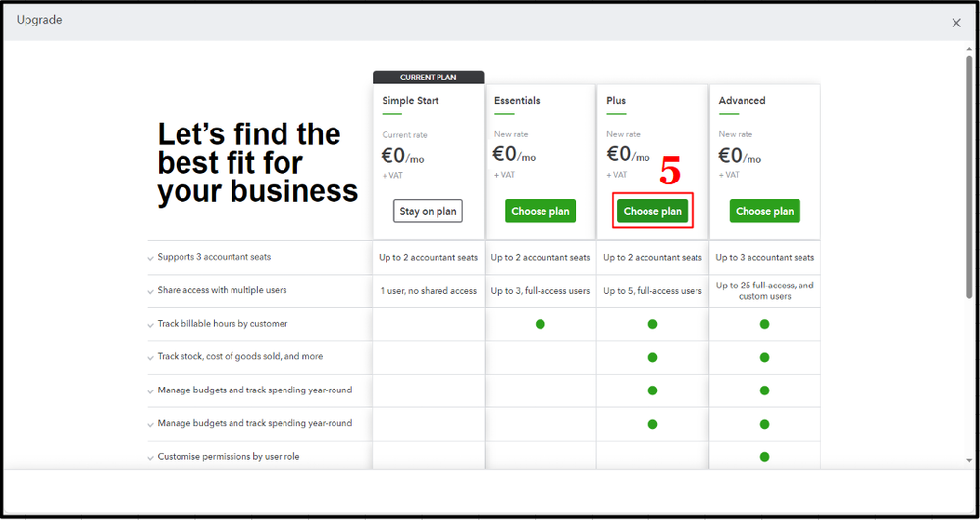The width and height of the screenshot is (980, 520).
Task: Choose the Plus plan
Action: pyautogui.click(x=652, y=211)
